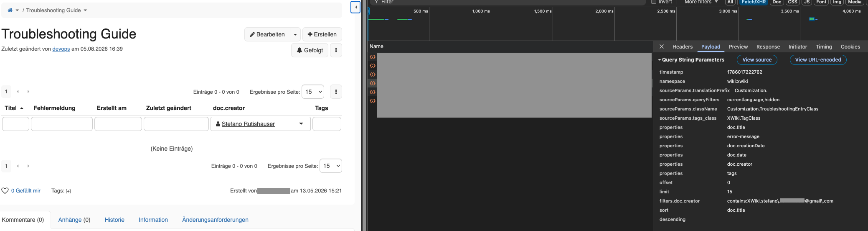Click the 0 Gefällt mir link
This screenshot has width=868, height=231.
pyautogui.click(x=26, y=191)
